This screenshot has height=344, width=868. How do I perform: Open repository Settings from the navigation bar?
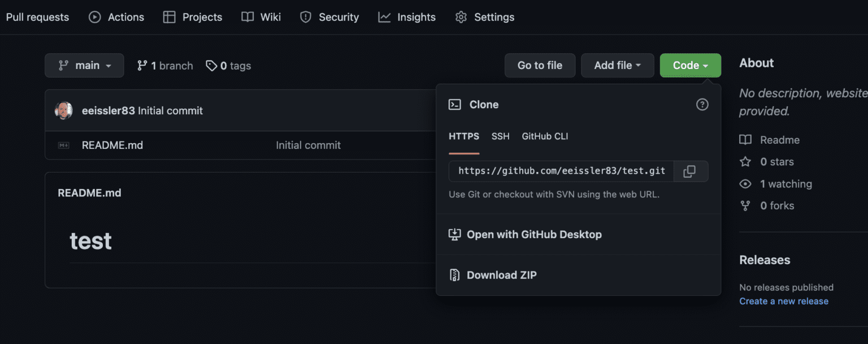(x=484, y=17)
